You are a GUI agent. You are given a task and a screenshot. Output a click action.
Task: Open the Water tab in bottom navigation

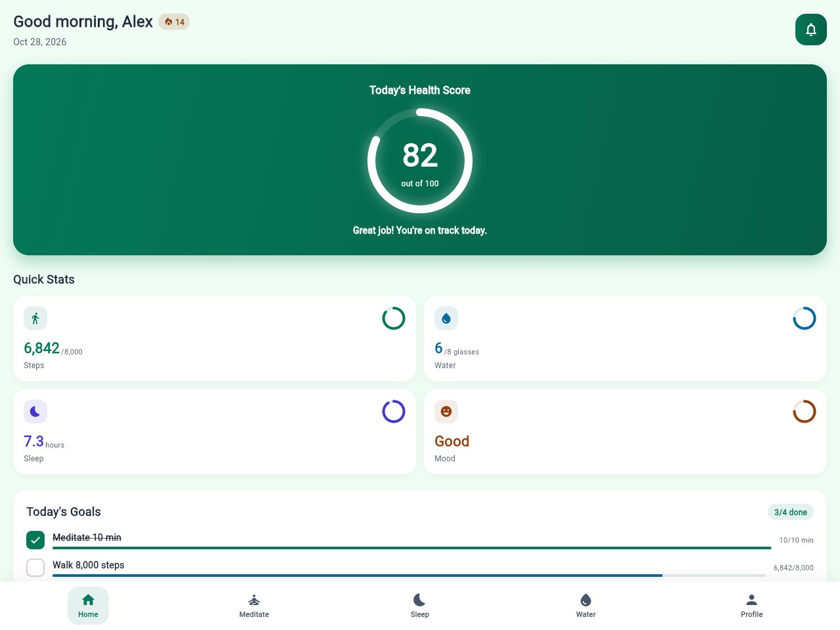click(x=586, y=606)
